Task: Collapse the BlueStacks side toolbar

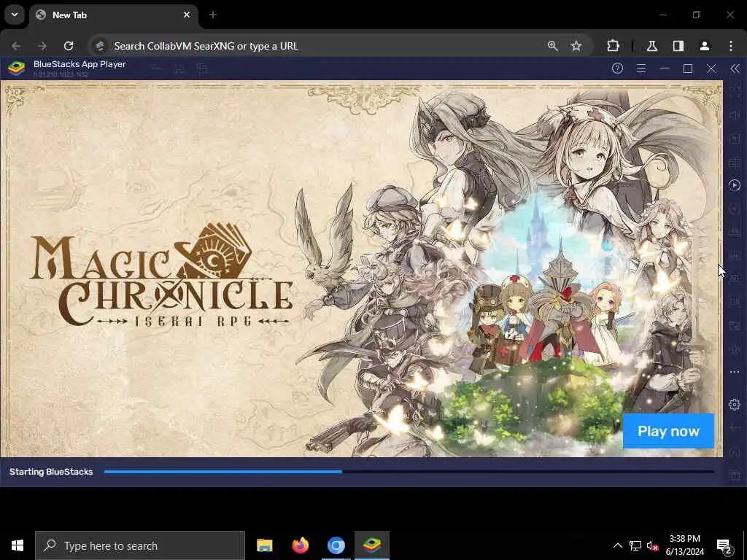Action: pyautogui.click(x=735, y=69)
